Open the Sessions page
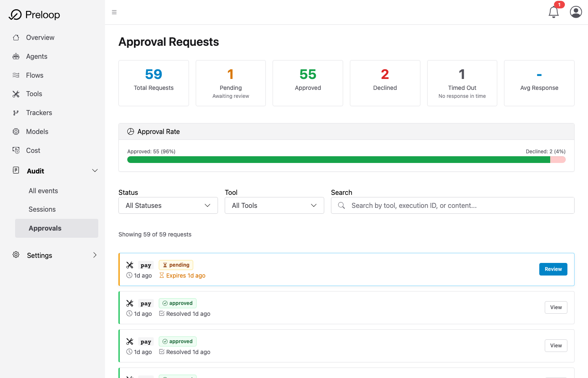This screenshot has width=588, height=378. (42, 209)
